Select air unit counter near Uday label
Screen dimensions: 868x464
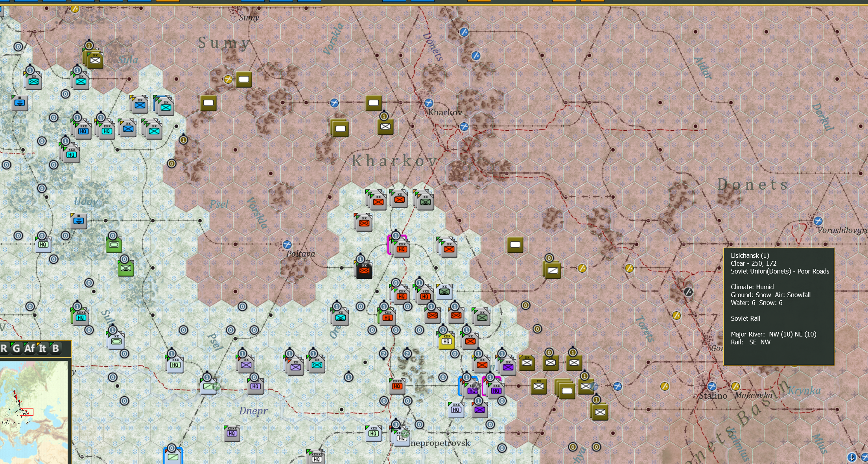click(79, 221)
